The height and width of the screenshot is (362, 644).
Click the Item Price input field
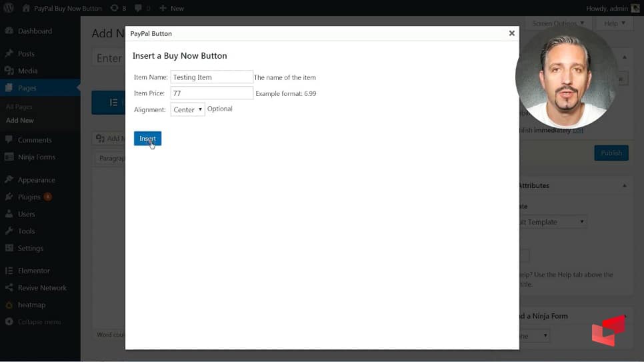211,93
